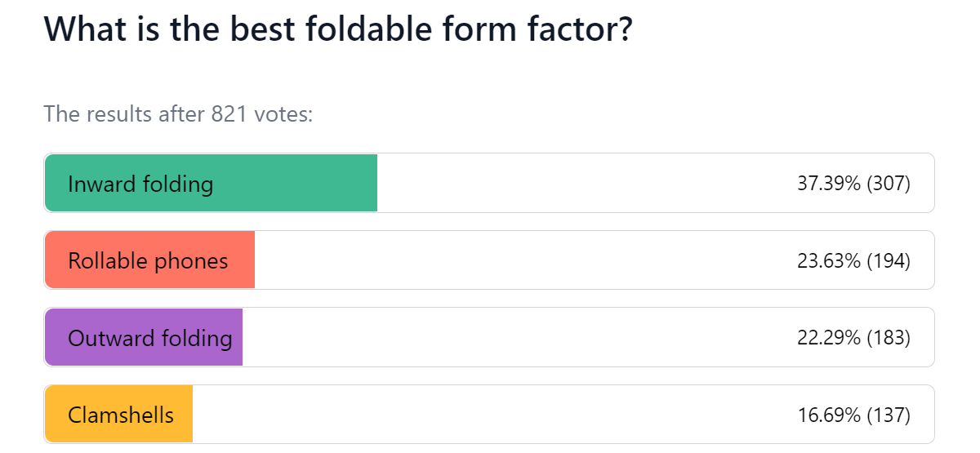Click the 22.29% (183) result value
Image resolution: width=980 pixels, height=453 pixels.
point(853,338)
